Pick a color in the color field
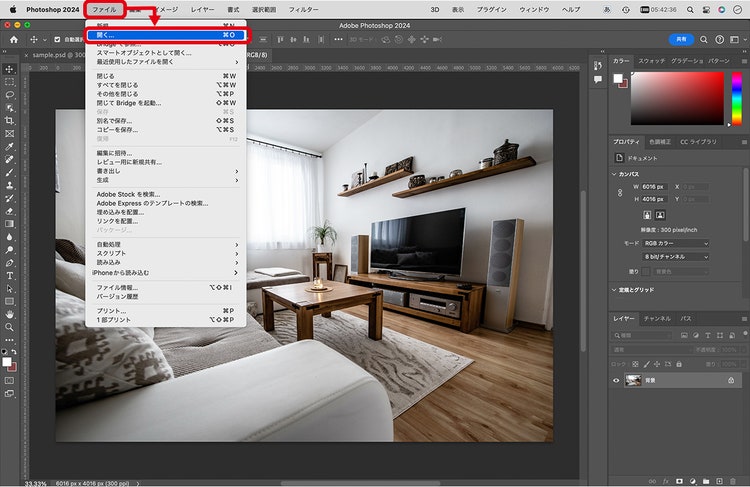Image resolution: width=750 pixels, height=487 pixels. click(x=677, y=99)
